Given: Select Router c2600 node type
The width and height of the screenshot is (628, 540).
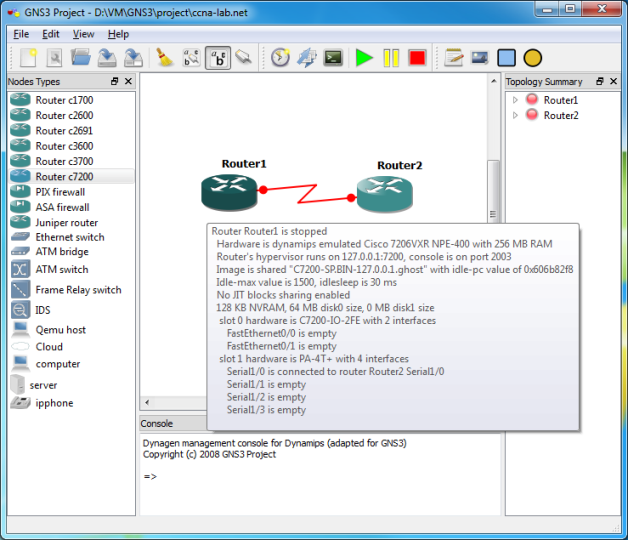Looking at the screenshot, I should (x=71, y=115).
